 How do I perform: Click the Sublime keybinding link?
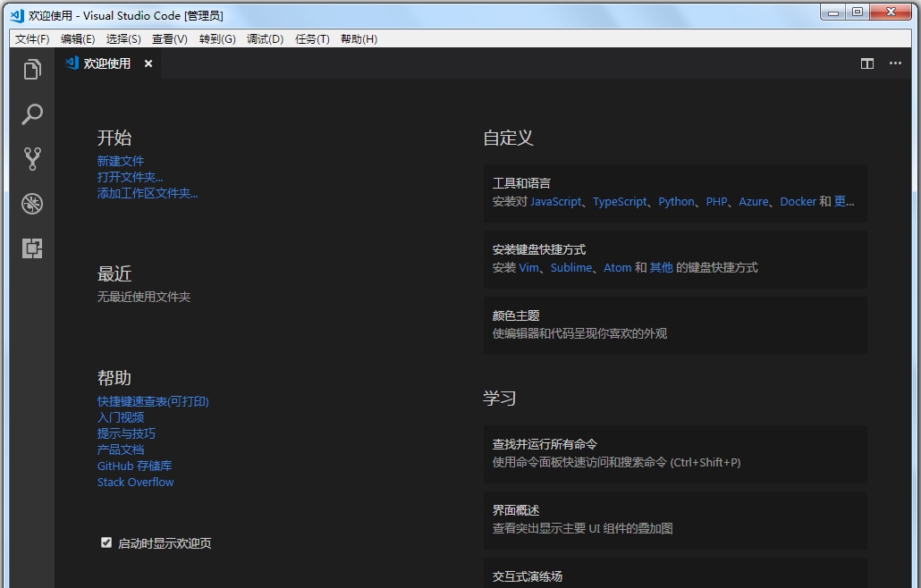(x=570, y=267)
